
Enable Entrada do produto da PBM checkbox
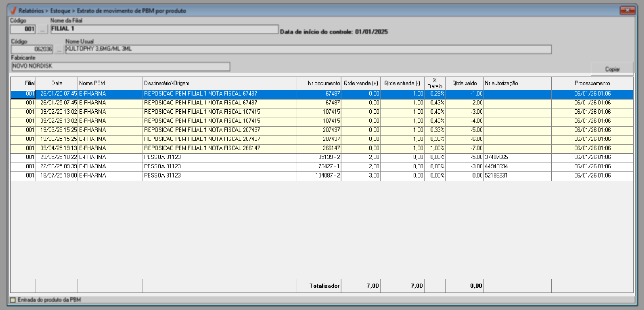point(13,300)
